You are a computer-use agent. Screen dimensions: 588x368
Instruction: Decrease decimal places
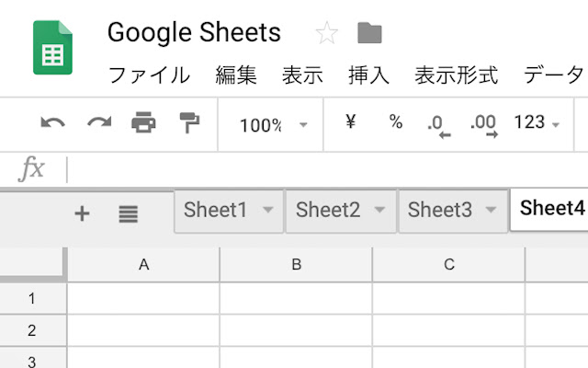pyautogui.click(x=438, y=124)
